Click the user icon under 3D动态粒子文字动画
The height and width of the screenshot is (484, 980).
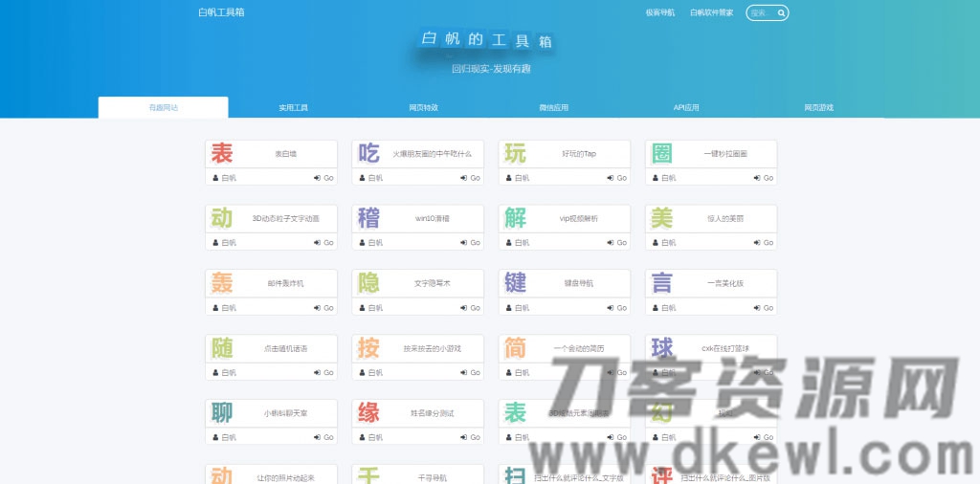pyautogui.click(x=215, y=243)
